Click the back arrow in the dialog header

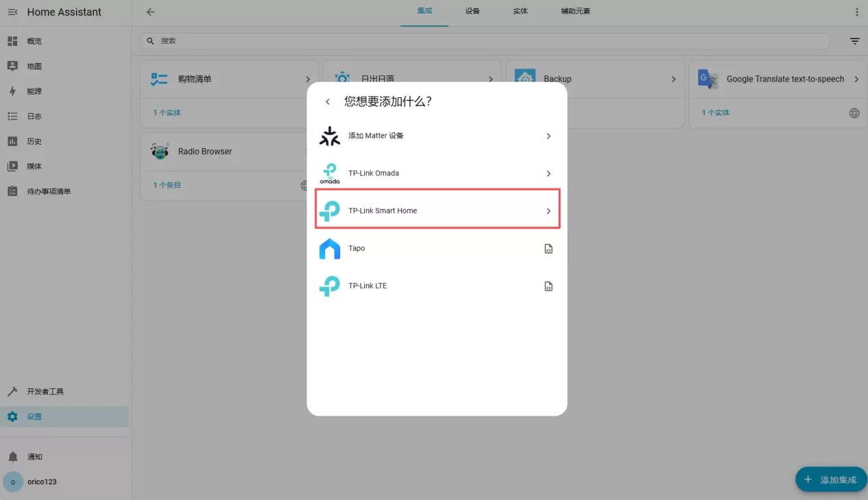pos(328,102)
